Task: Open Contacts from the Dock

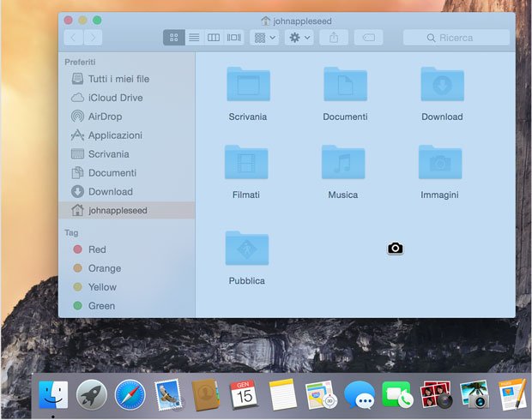Action: coord(206,394)
